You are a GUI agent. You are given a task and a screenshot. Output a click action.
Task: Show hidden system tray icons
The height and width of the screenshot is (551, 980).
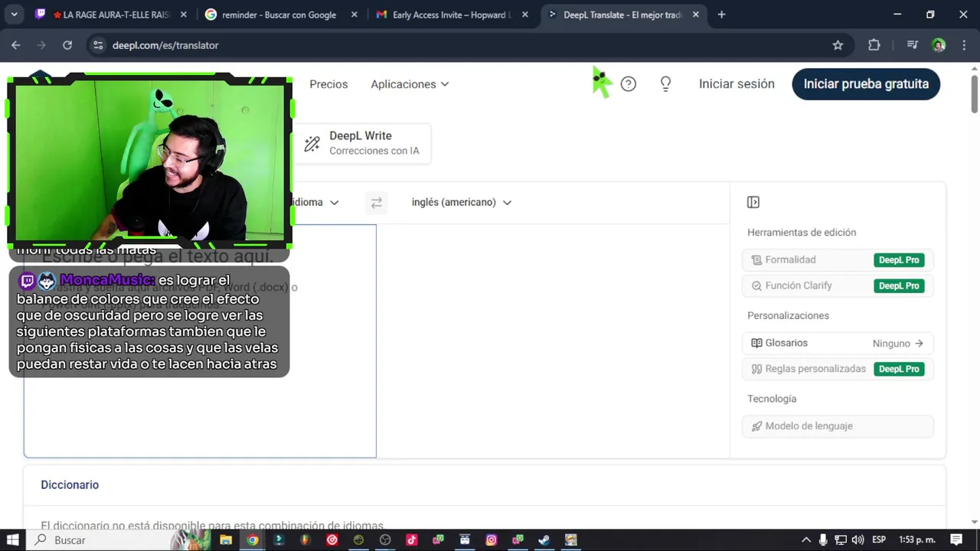tap(805, 540)
